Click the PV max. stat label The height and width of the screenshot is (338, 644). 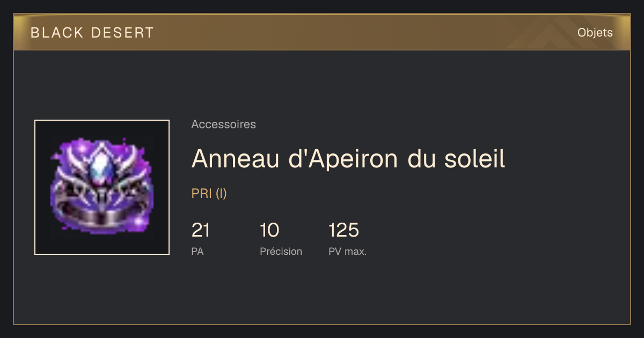coord(348,251)
